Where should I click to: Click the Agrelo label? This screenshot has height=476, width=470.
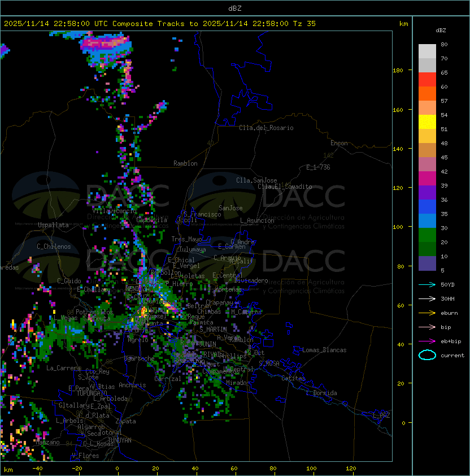pyautogui.click(x=138, y=340)
